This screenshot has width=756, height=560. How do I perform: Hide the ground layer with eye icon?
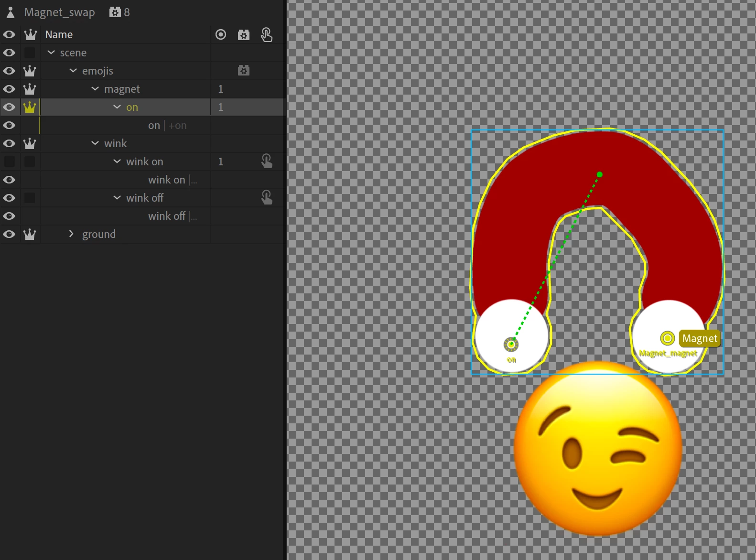click(x=9, y=234)
